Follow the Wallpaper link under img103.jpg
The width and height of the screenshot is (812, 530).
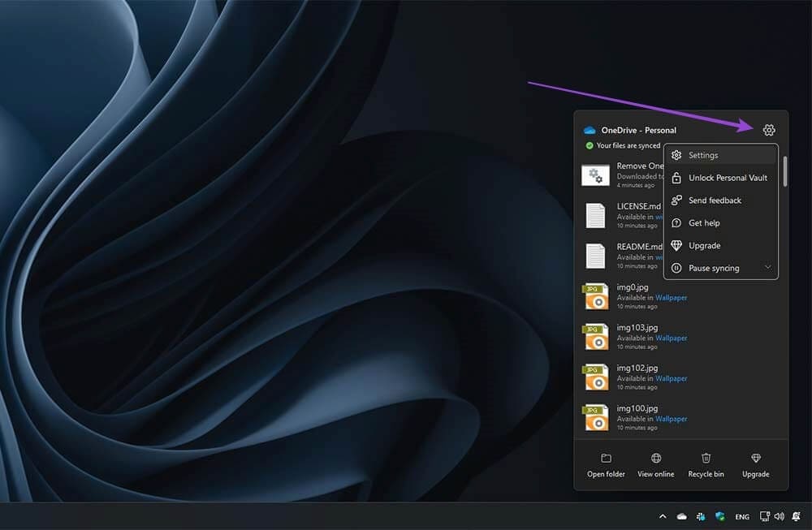(672, 338)
